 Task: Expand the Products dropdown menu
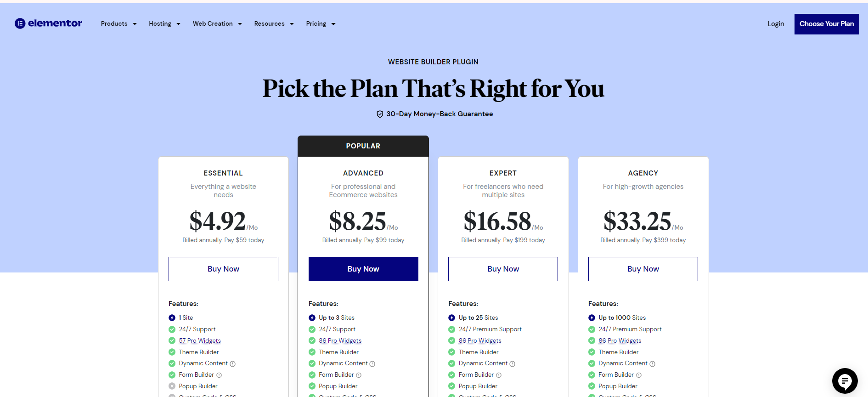click(x=118, y=24)
